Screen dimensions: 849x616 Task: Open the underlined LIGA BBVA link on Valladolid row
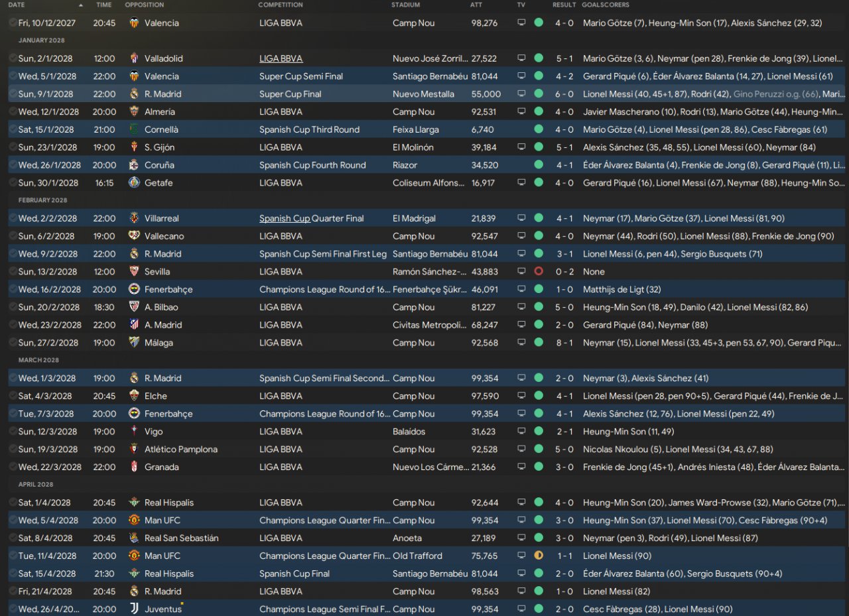pos(281,58)
